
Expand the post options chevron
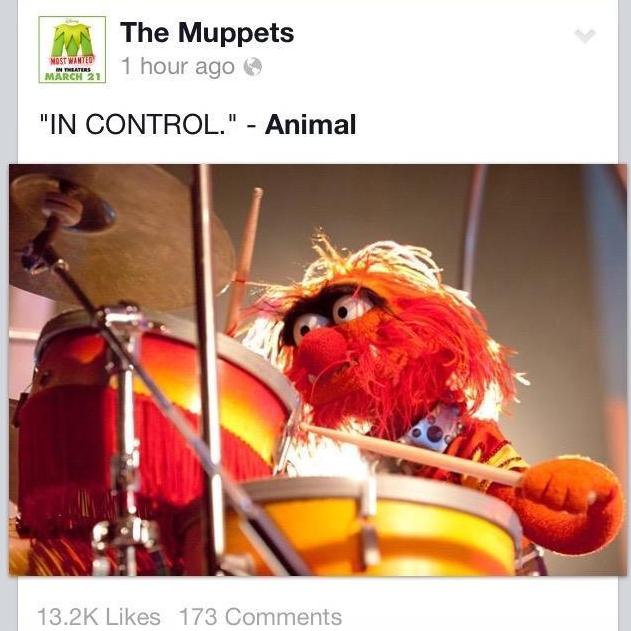[x=585, y=36]
